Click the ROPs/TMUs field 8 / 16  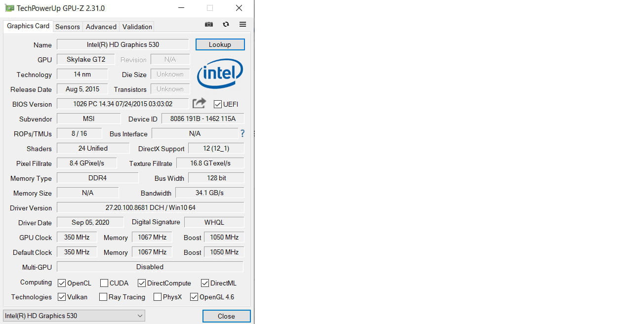click(80, 133)
